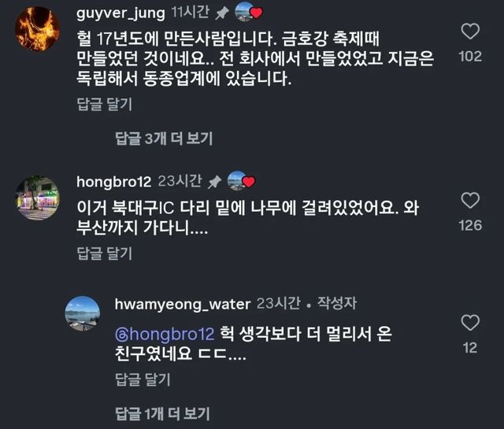Expand '답글 3개 더 보기' replies
Viewport: 504px width, 429px height.
point(164,139)
